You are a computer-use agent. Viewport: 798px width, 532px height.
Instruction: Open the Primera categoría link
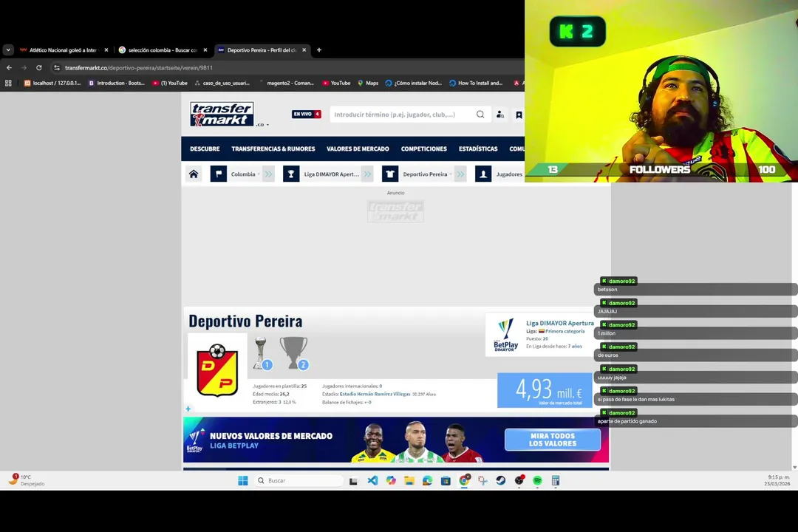(565, 332)
